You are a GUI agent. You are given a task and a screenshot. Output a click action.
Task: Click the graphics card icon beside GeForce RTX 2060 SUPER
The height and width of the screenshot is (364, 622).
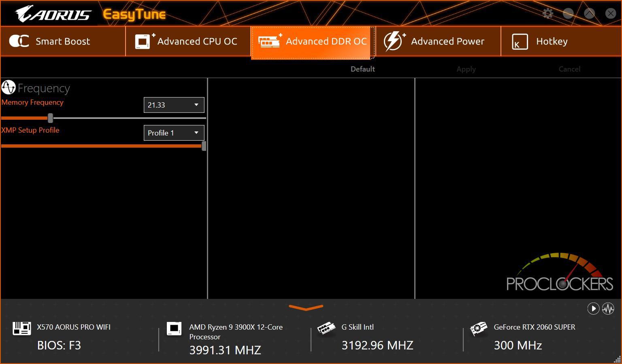(x=479, y=329)
